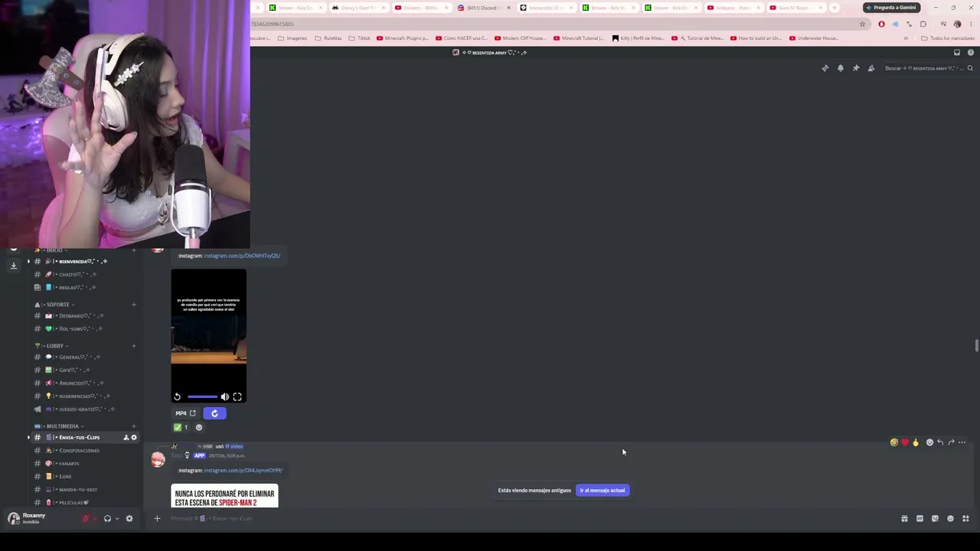The image size is (980, 551).
Task: Open the sticker picker
Action: [935, 519]
